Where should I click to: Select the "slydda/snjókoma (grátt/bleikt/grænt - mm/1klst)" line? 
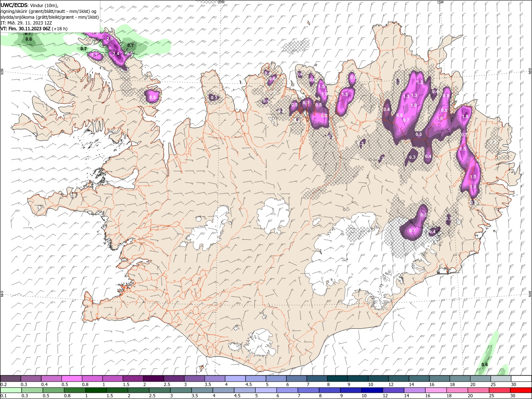tap(50, 17)
